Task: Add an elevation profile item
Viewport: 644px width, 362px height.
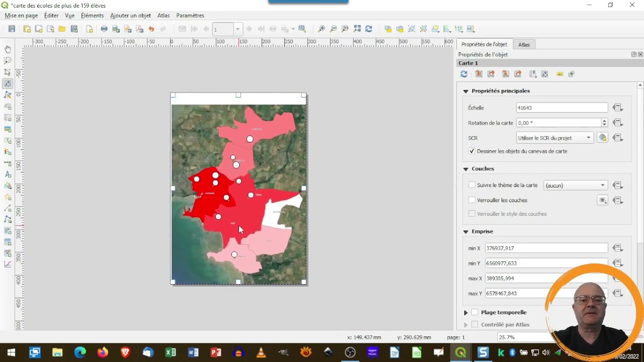Action: 8,264
